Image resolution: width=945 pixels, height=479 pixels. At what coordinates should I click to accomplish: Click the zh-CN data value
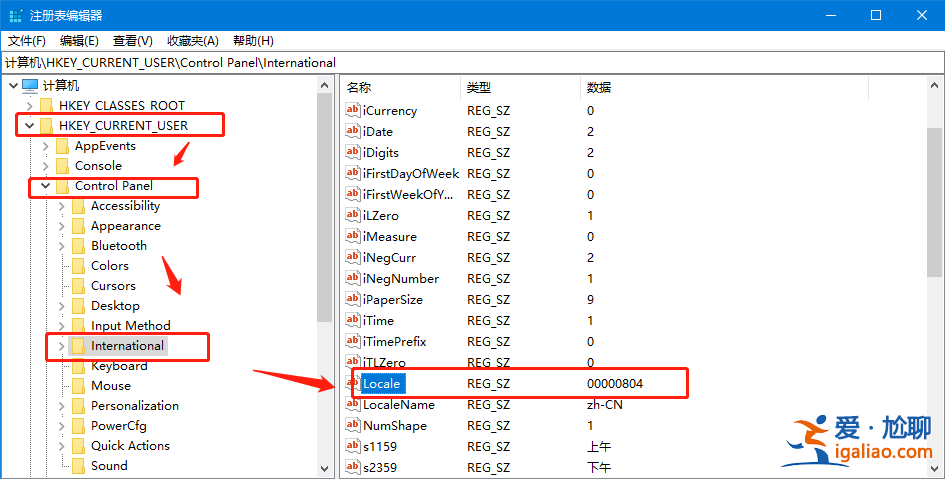point(604,405)
